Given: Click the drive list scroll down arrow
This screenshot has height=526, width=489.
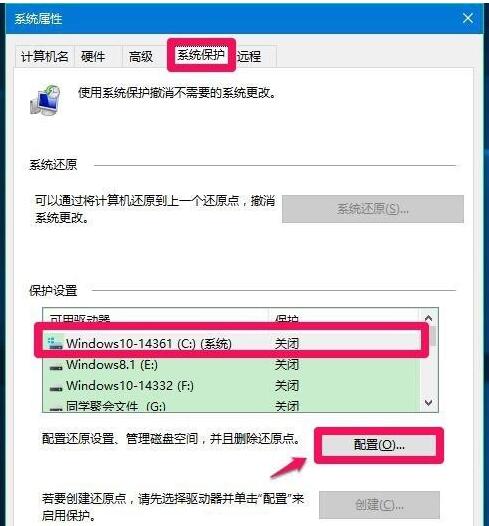Looking at the screenshot, I should pos(428,402).
